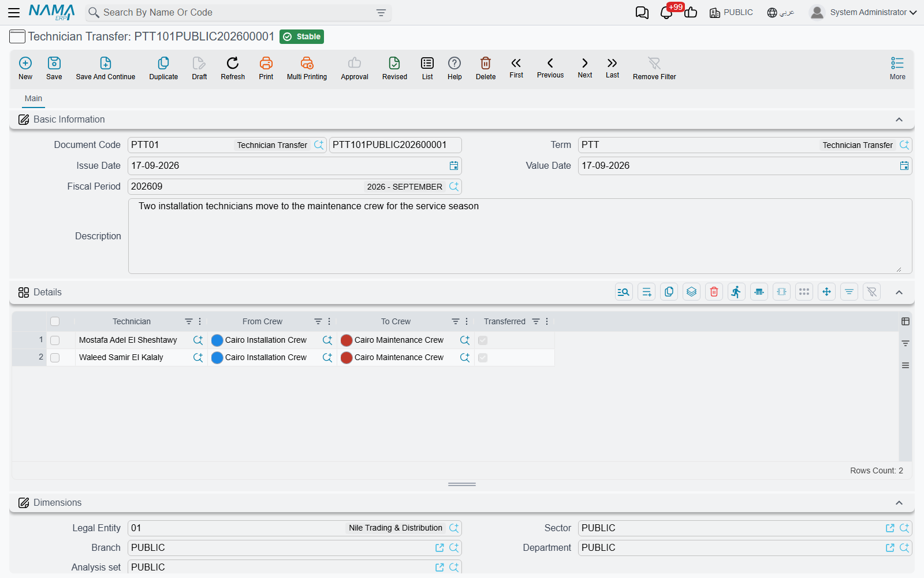Screen dimensions: 924x578
Task: Click the New document toolbar icon
Action: click(x=25, y=68)
